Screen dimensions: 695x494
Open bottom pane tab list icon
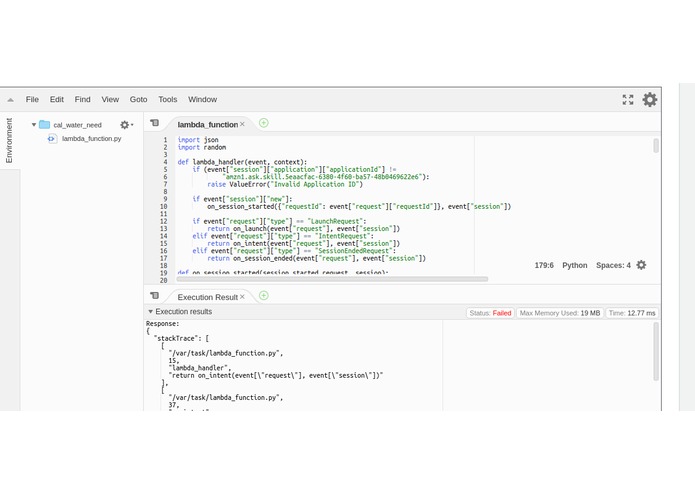[x=154, y=296]
